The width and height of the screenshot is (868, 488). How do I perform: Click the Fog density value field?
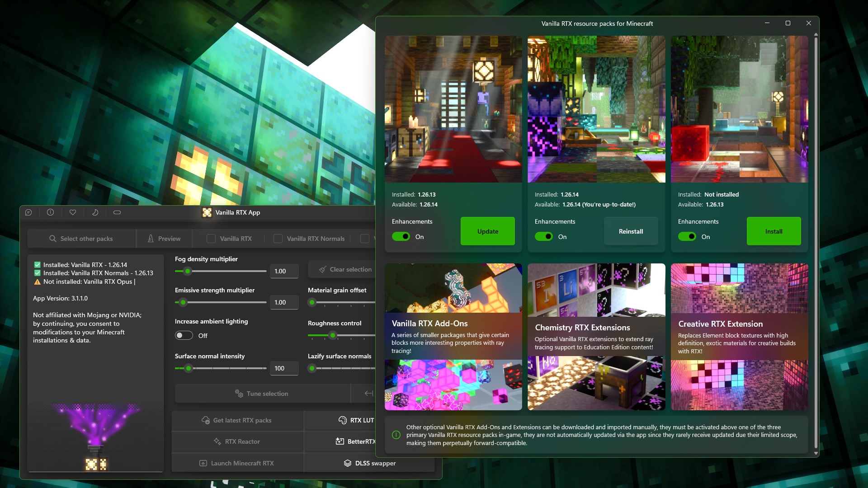coord(284,271)
